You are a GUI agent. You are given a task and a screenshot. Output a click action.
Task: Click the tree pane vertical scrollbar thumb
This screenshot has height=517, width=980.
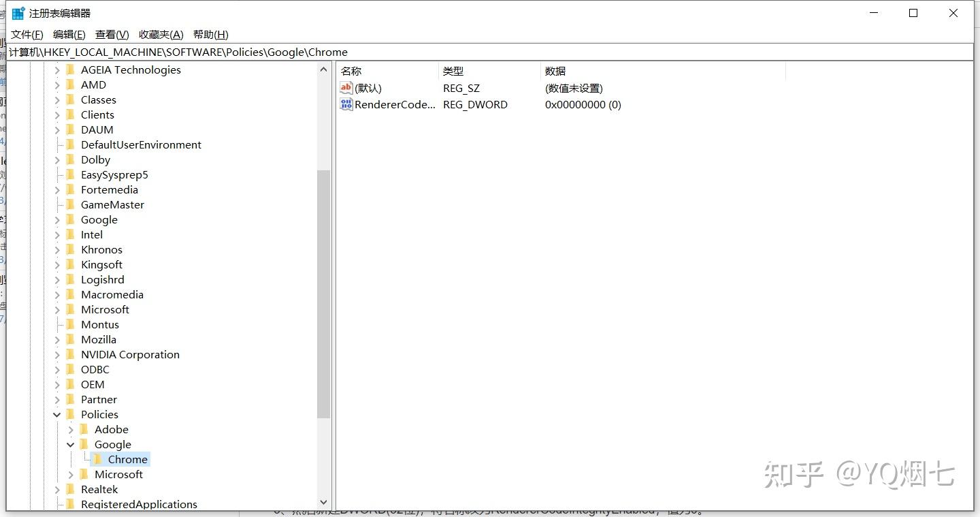point(323,294)
